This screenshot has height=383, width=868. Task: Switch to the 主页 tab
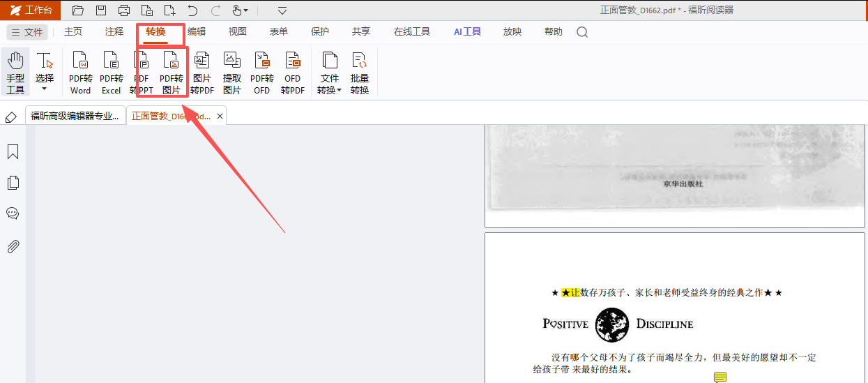(x=73, y=32)
